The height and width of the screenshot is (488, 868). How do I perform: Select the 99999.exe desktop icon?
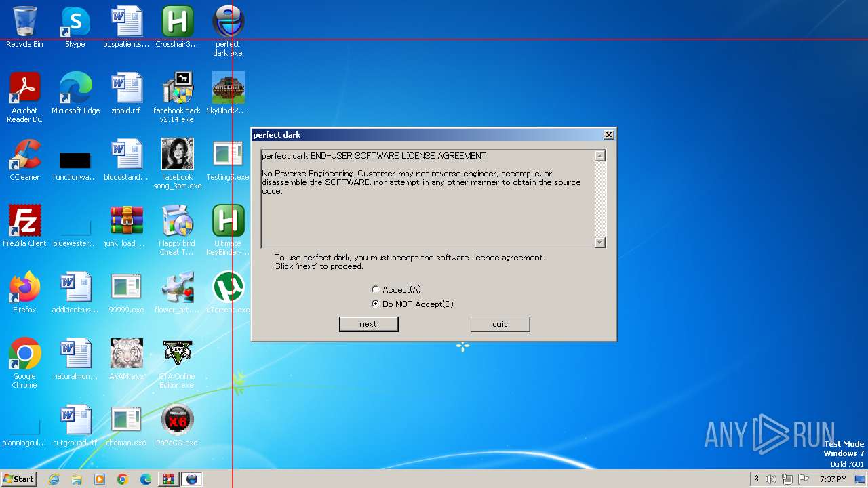tap(126, 293)
